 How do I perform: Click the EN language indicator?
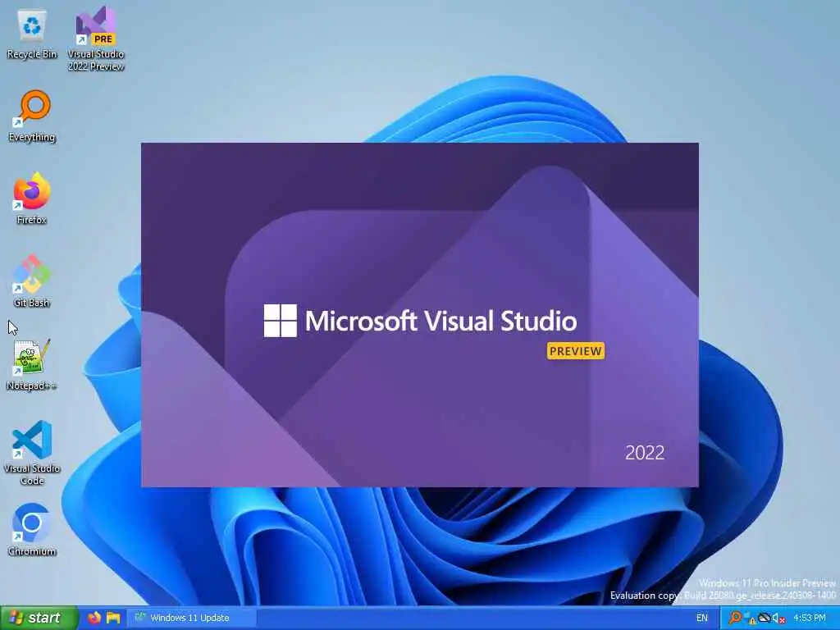coord(702,618)
